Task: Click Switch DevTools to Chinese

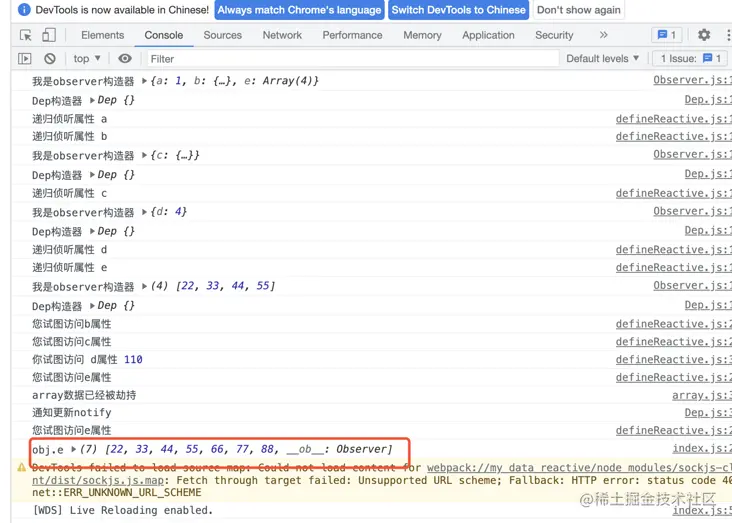Action: (458, 10)
